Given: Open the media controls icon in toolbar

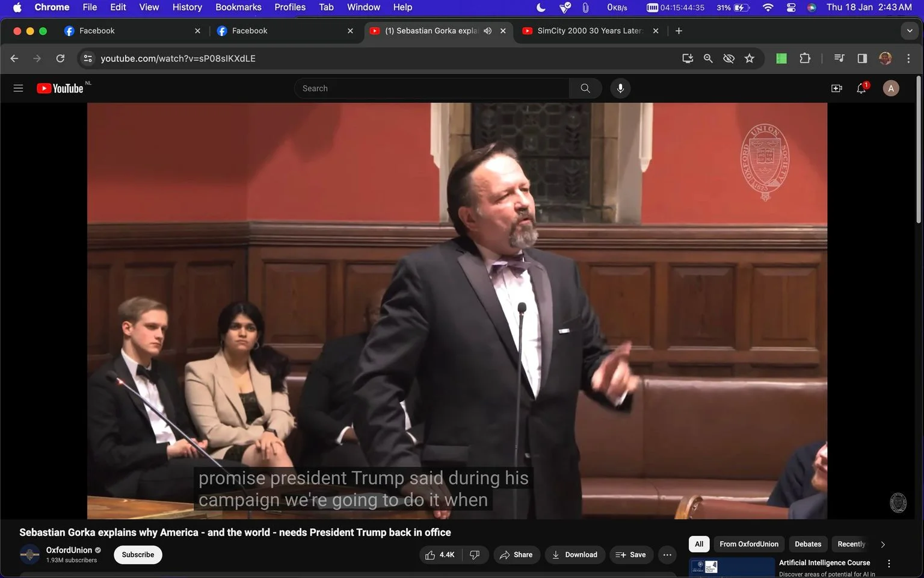Looking at the screenshot, I should pyautogui.click(x=839, y=58).
